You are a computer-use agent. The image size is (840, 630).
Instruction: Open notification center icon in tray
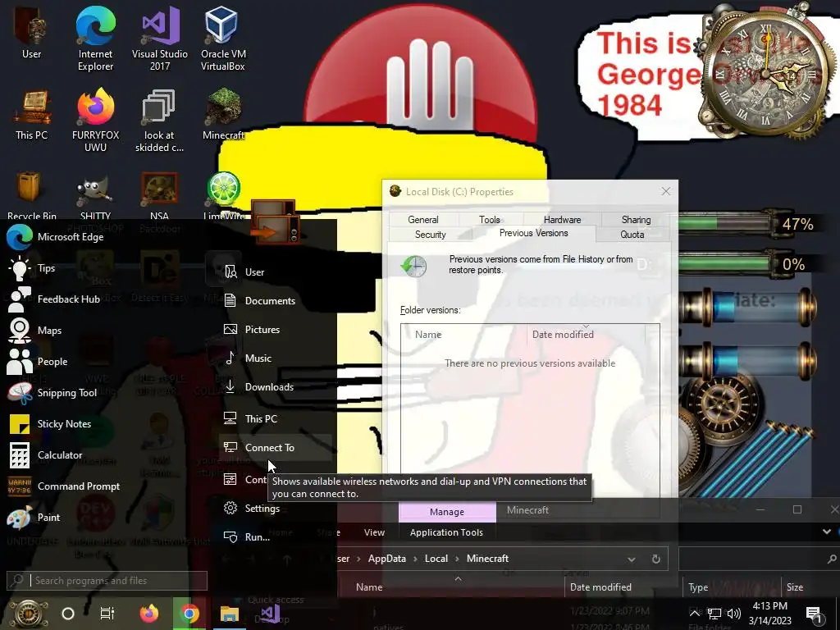pyautogui.click(x=814, y=614)
